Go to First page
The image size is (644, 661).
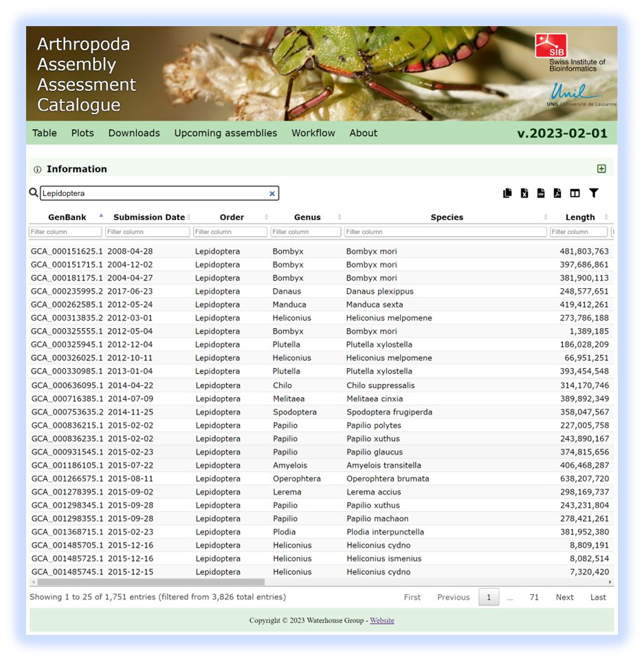pos(412,597)
